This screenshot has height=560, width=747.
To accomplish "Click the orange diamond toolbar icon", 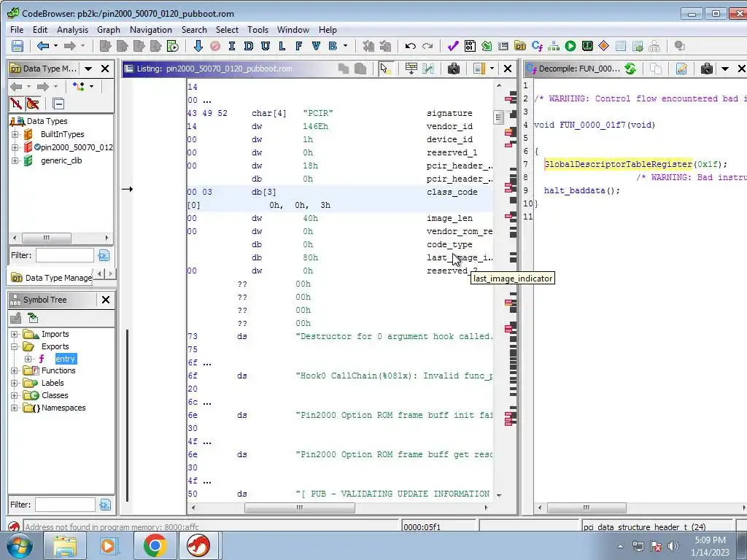I will click(603, 46).
